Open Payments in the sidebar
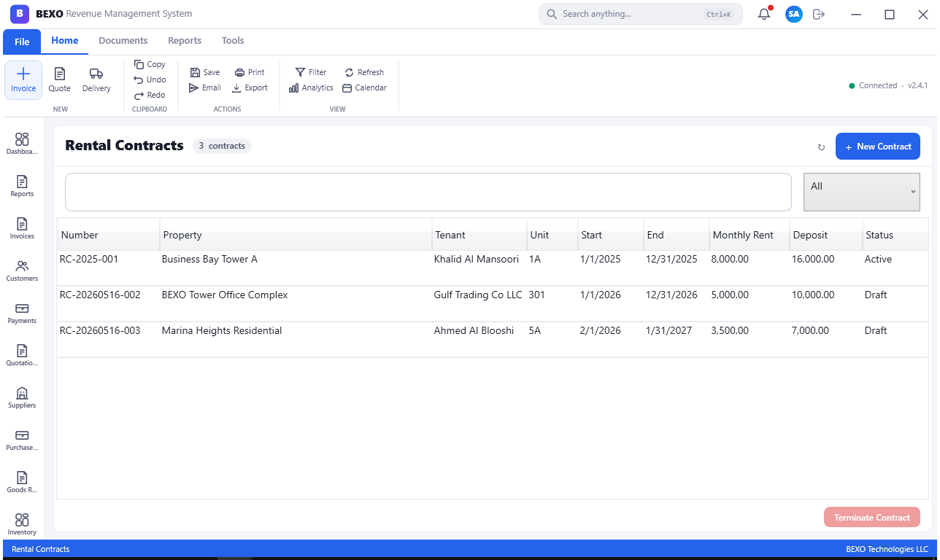The image size is (940, 560). pos(22,313)
